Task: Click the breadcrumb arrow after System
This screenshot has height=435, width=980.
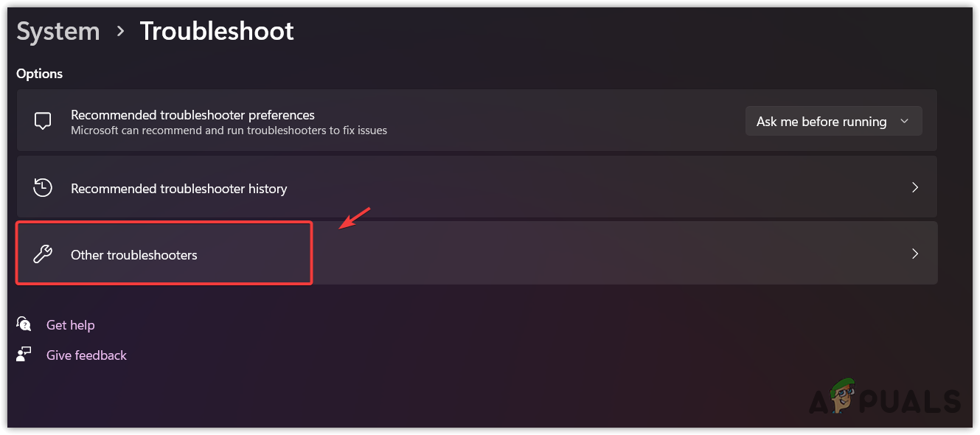Action: [x=120, y=32]
